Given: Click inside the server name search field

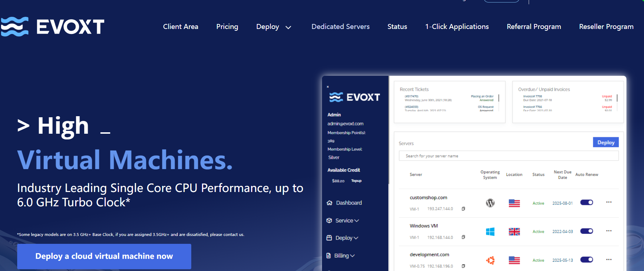Looking at the screenshot, I should [509, 156].
